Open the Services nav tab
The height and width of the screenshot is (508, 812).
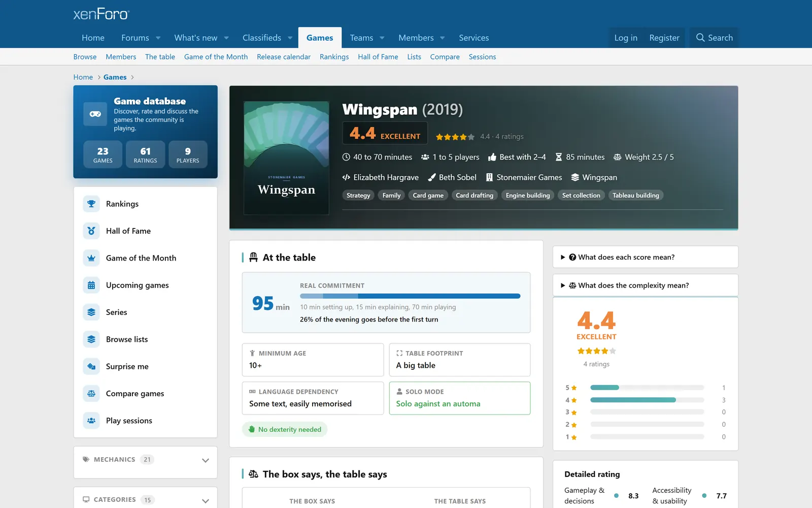click(x=474, y=38)
